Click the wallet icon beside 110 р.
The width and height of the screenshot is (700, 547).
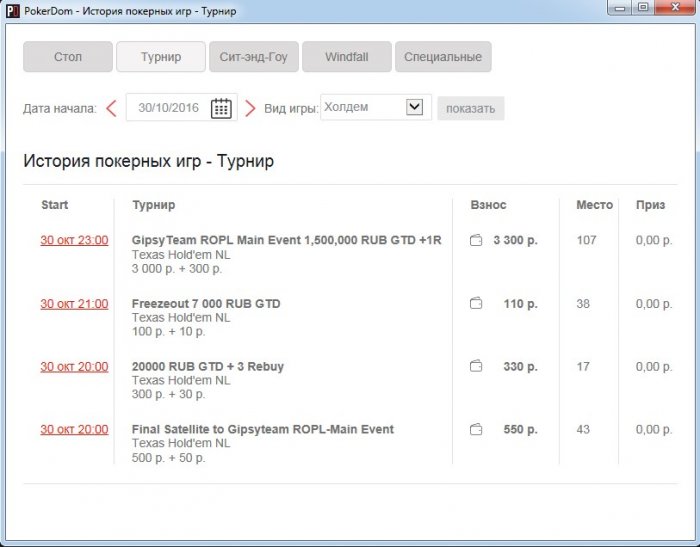pos(476,304)
